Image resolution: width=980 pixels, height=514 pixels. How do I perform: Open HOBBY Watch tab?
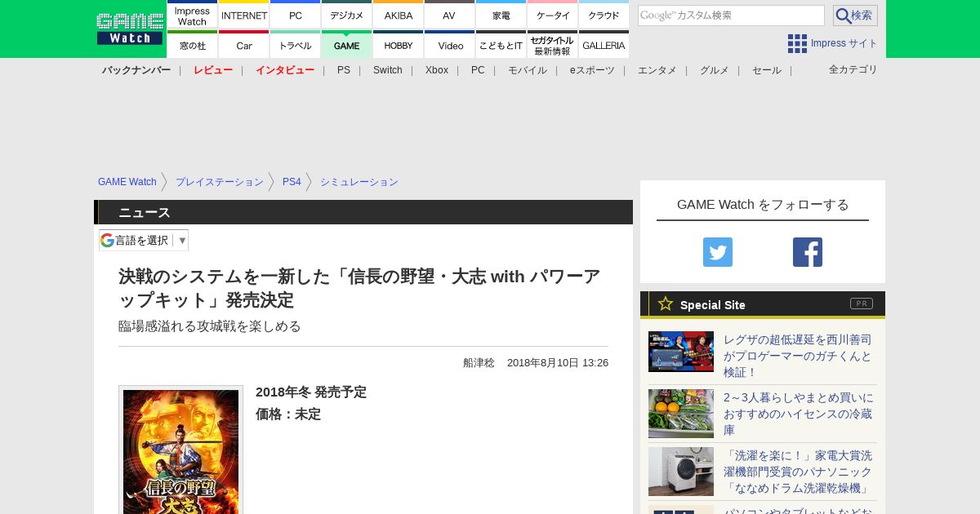[399, 45]
